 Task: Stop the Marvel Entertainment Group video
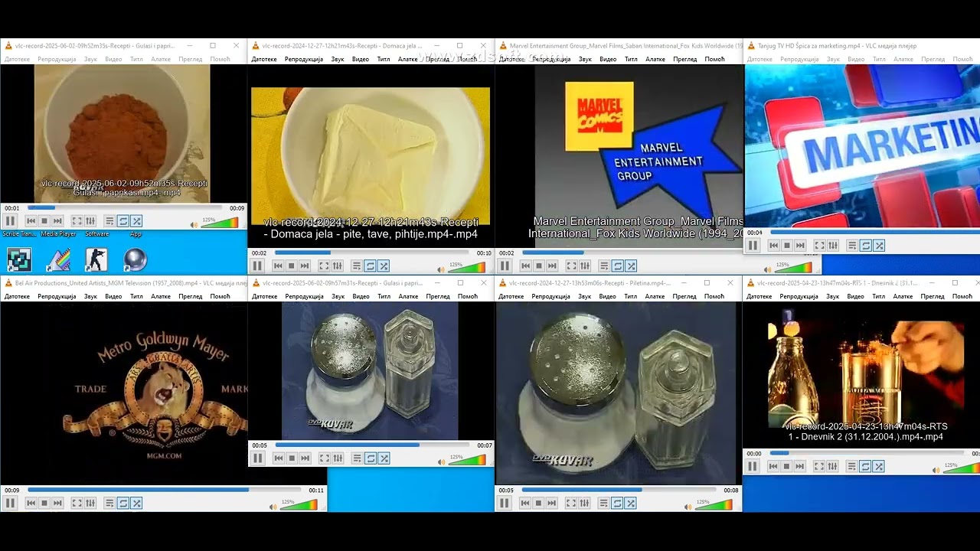coord(538,266)
